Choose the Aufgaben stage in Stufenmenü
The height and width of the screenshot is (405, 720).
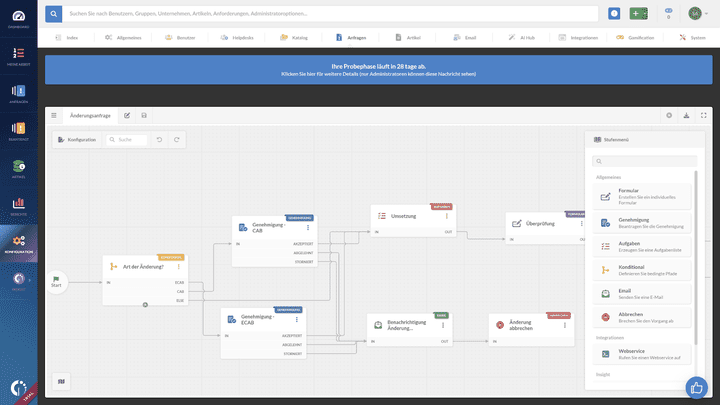coord(641,247)
